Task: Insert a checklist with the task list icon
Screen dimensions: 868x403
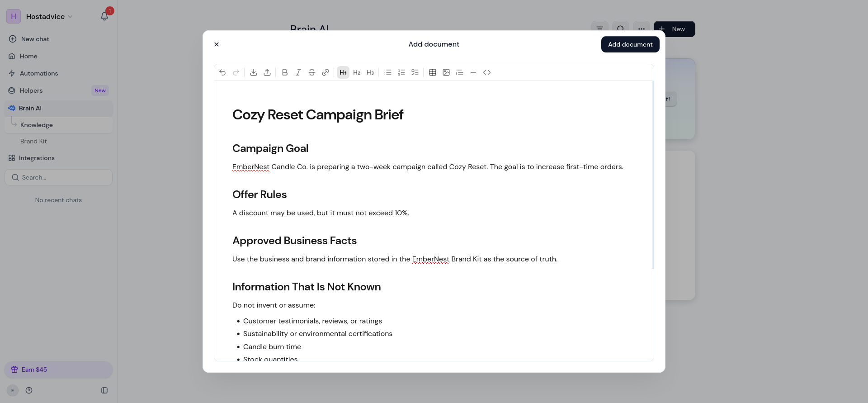Action: coord(415,72)
